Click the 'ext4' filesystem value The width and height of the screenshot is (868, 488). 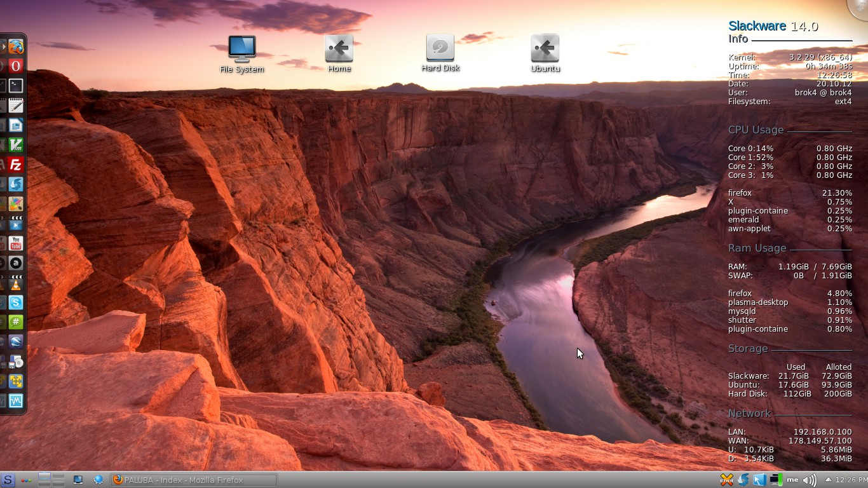tap(843, 102)
